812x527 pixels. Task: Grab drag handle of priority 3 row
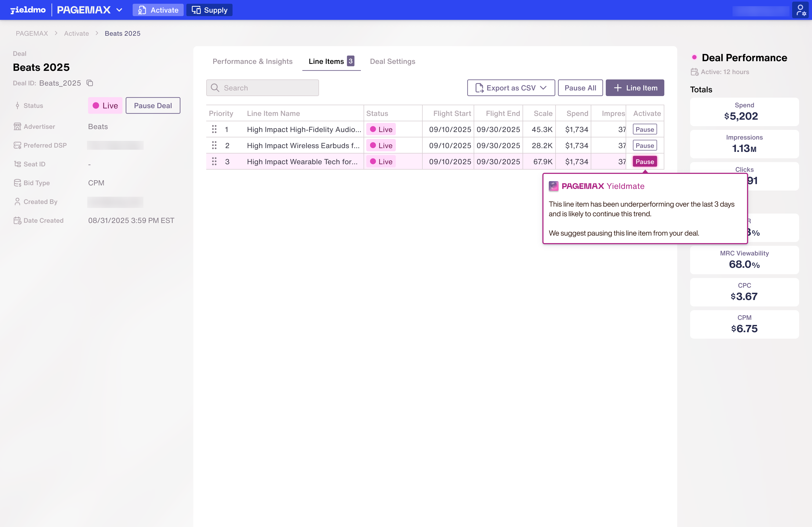214,162
